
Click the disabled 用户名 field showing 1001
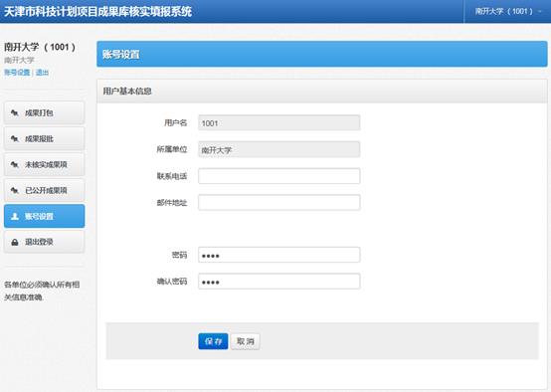tap(279, 122)
